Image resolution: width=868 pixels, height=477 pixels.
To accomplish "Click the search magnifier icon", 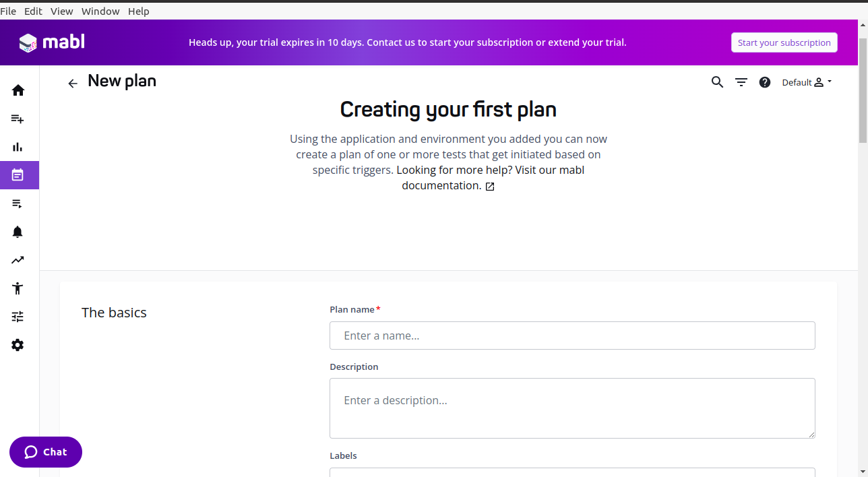I will coord(717,82).
